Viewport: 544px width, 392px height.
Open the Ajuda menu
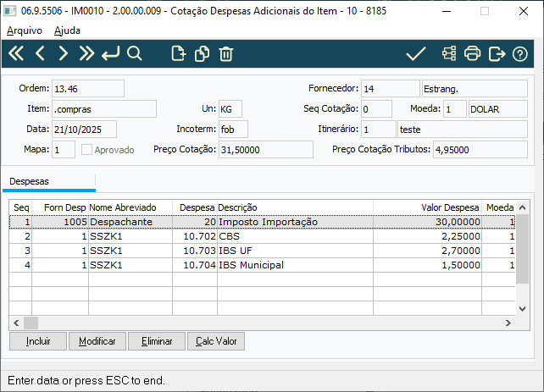pyautogui.click(x=68, y=30)
